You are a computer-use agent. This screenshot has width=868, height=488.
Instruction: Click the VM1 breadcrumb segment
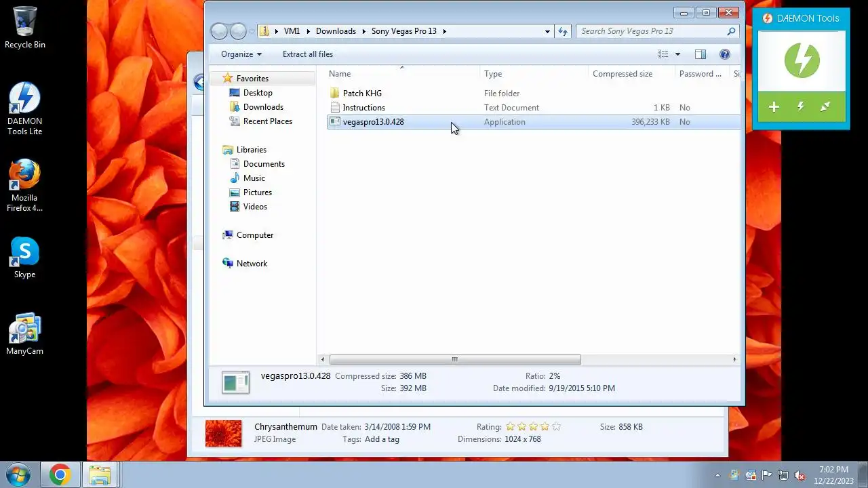coord(292,31)
